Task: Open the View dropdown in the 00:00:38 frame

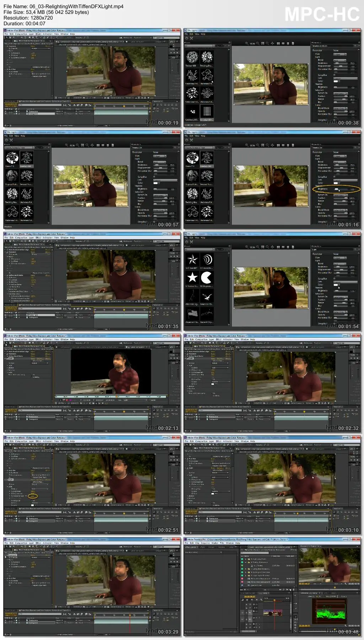Action: pyautogui.click(x=340, y=54)
